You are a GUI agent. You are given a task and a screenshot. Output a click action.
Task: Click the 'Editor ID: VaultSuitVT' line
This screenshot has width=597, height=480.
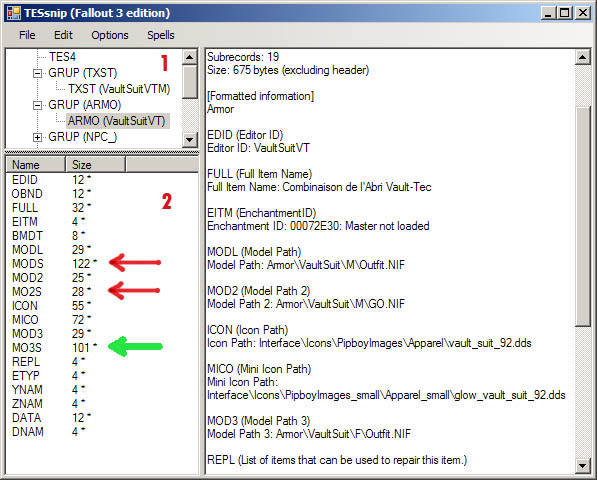(258, 148)
